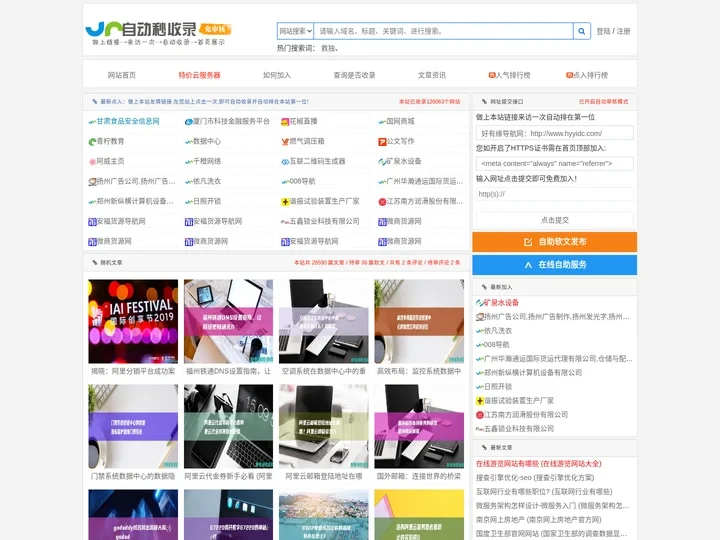Open 国网商城 link
The height and width of the screenshot is (540, 720).
pyautogui.click(x=400, y=121)
